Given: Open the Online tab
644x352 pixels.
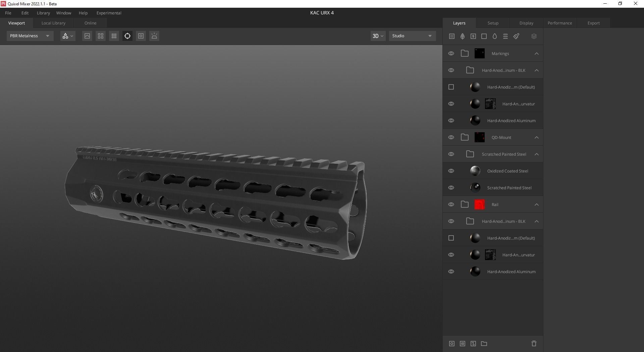Looking at the screenshot, I should tap(90, 23).
